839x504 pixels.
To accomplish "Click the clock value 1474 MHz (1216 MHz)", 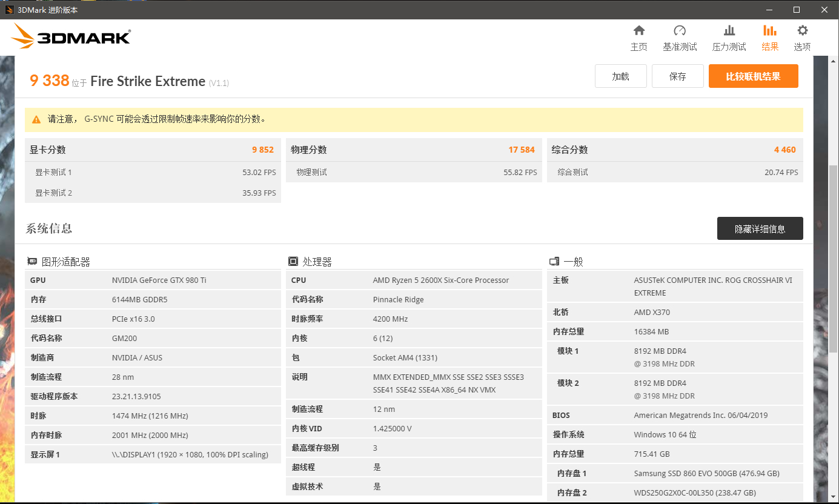I will pyautogui.click(x=150, y=416).
